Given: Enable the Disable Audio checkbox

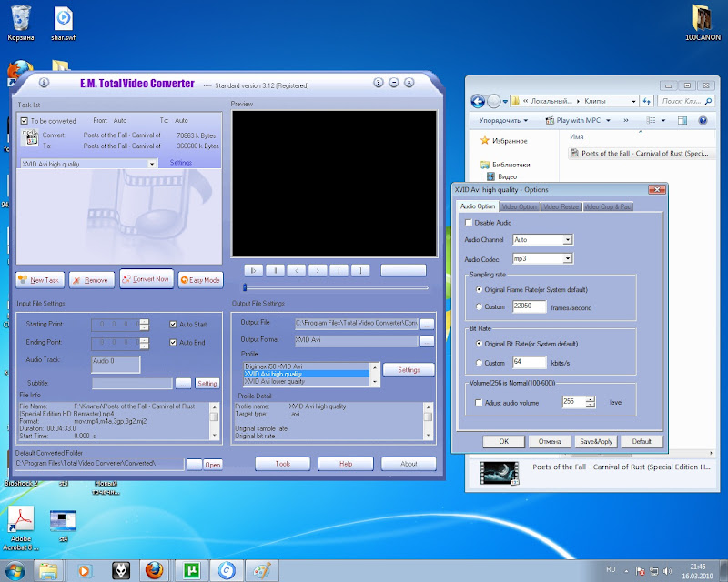Looking at the screenshot, I should (x=469, y=223).
